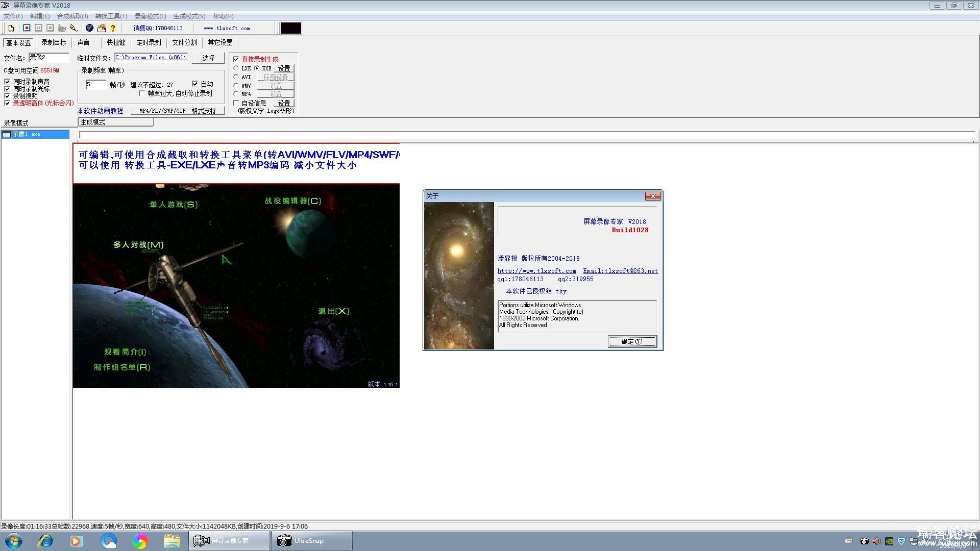The height and width of the screenshot is (551, 980).
Task: Open the file explorer folder taskbar icon
Action: (x=171, y=541)
